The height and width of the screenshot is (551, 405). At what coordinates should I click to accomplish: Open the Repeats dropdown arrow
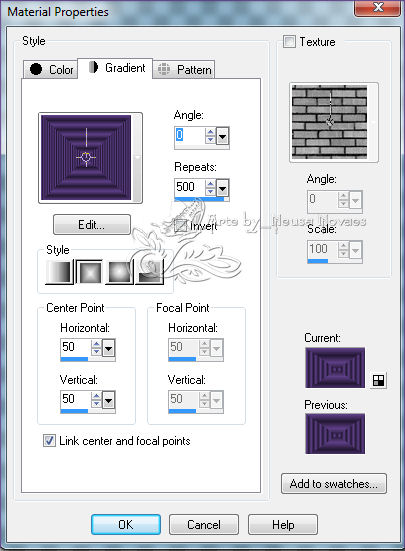[x=222, y=188]
